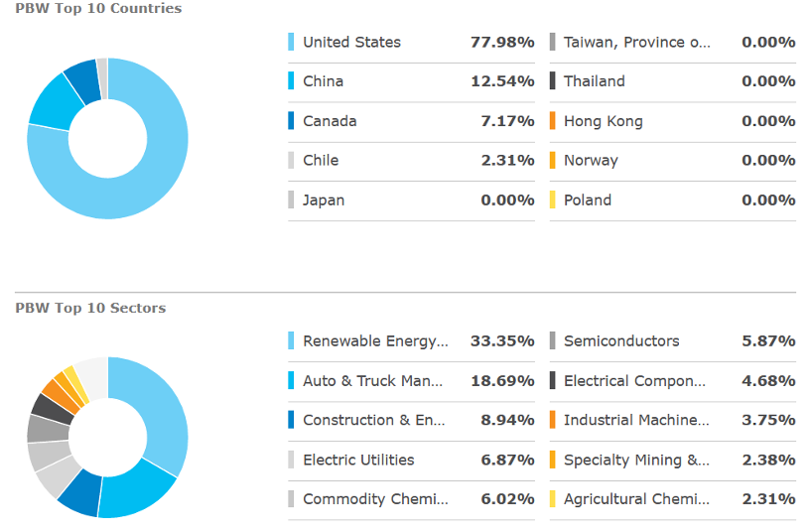Click the 77.98% United States value
812x532 pixels.
click(x=501, y=42)
